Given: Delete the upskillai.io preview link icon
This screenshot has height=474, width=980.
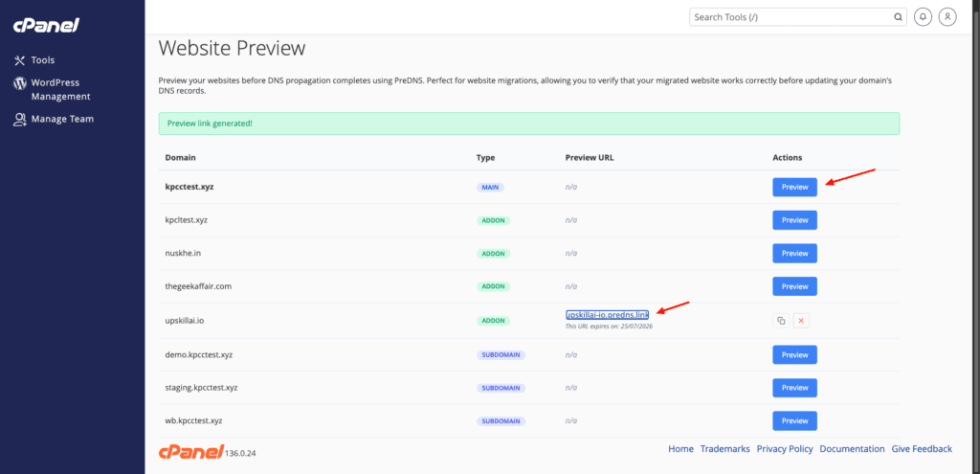Looking at the screenshot, I should (x=801, y=321).
